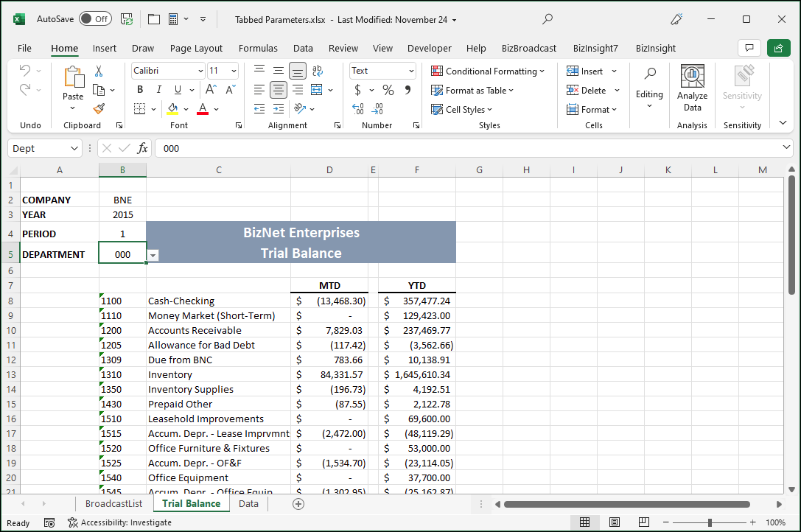Screen dimensions: 801x532
Task: Click the Insert Function fx icon
Action: tap(142, 148)
